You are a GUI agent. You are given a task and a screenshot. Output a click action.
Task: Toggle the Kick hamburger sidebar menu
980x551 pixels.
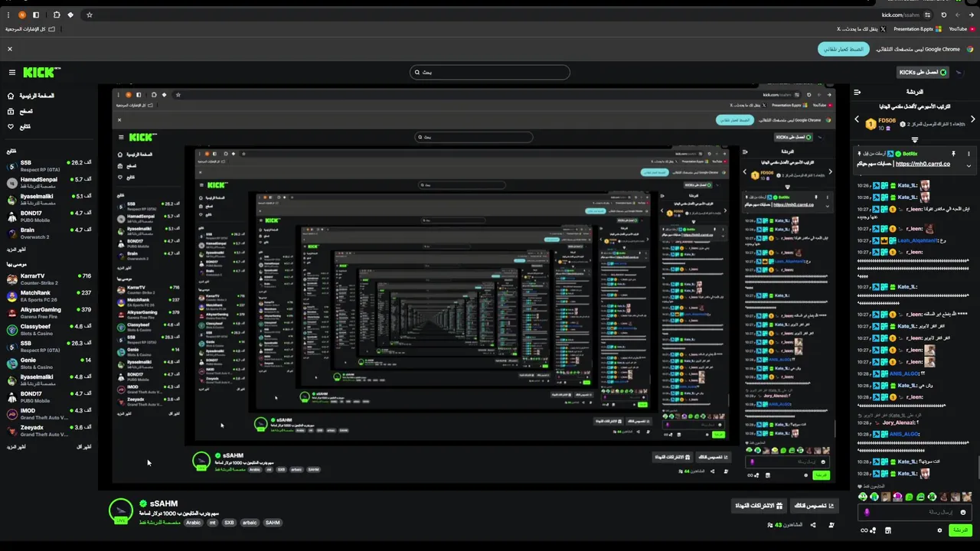[11, 73]
